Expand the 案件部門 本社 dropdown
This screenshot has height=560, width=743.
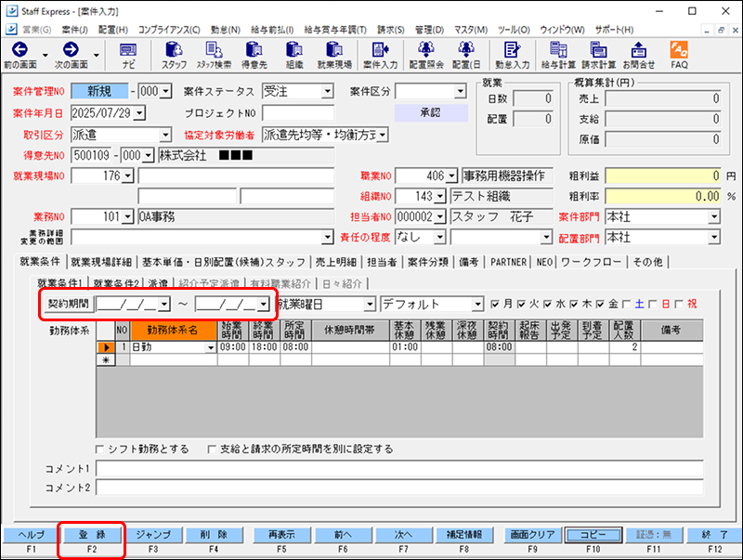click(714, 217)
